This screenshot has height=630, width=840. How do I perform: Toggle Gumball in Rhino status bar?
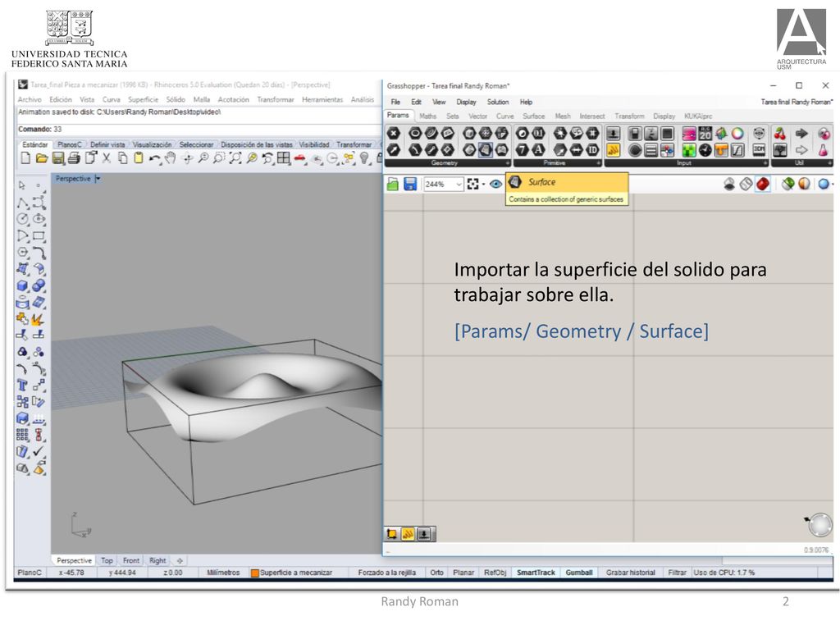coord(579,573)
